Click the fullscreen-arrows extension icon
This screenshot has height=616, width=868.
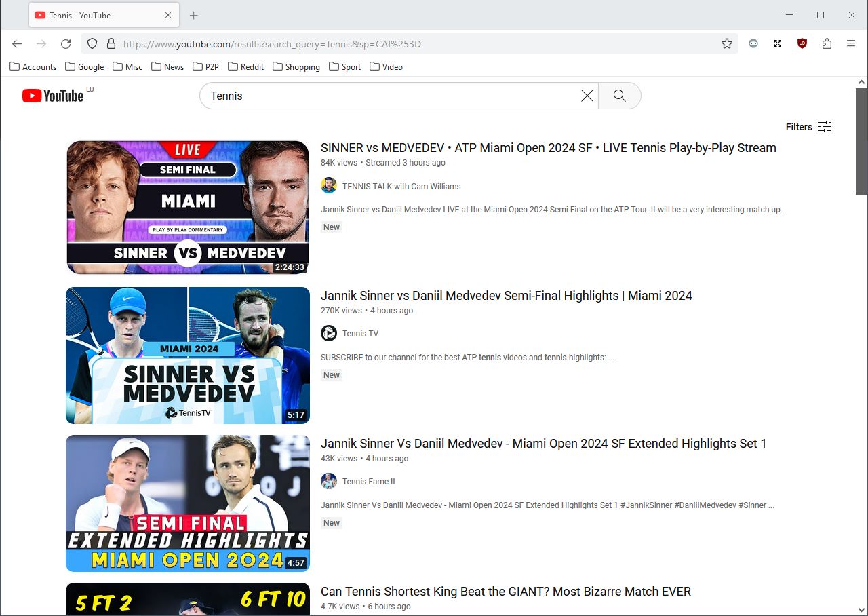point(778,44)
